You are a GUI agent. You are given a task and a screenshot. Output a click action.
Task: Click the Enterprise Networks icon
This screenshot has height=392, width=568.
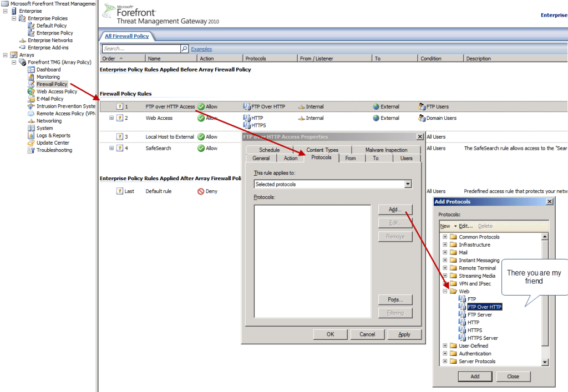point(22,40)
